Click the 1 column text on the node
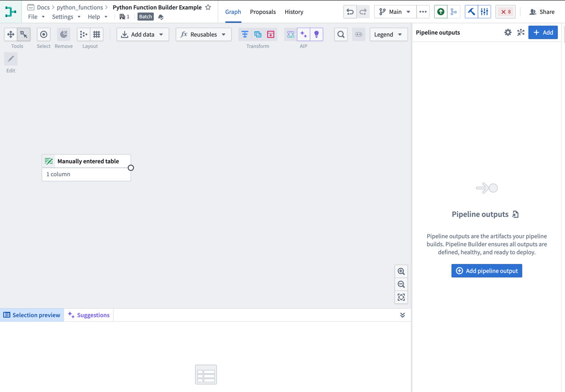The height and width of the screenshot is (392, 565). tap(58, 174)
